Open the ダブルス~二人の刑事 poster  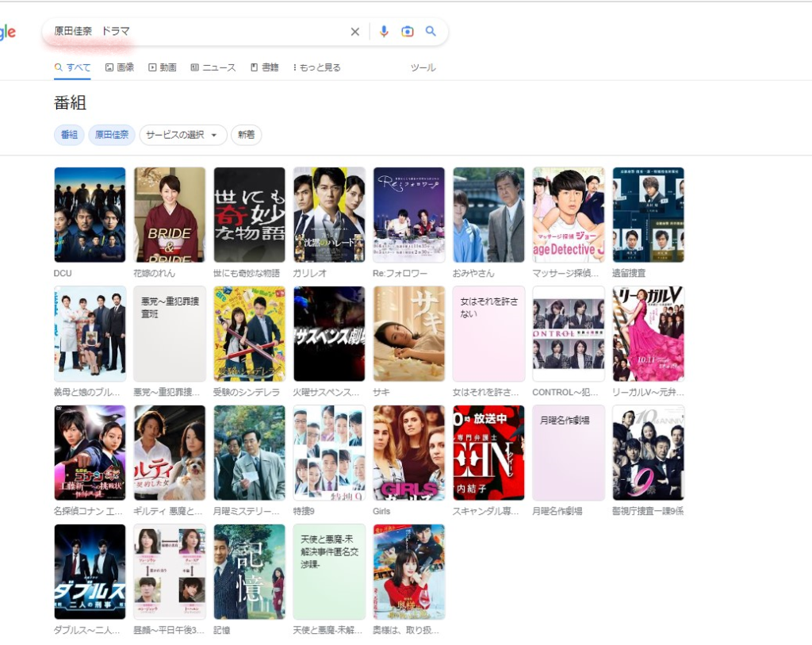point(90,572)
